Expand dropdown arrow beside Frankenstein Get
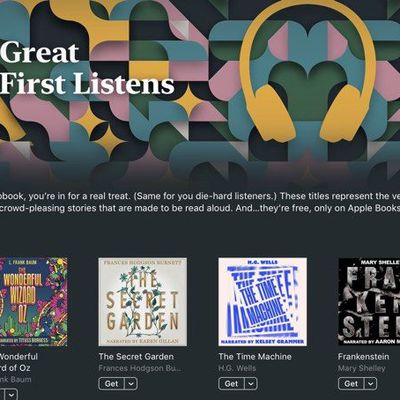The width and height of the screenshot is (400, 400). pos(371,384)
